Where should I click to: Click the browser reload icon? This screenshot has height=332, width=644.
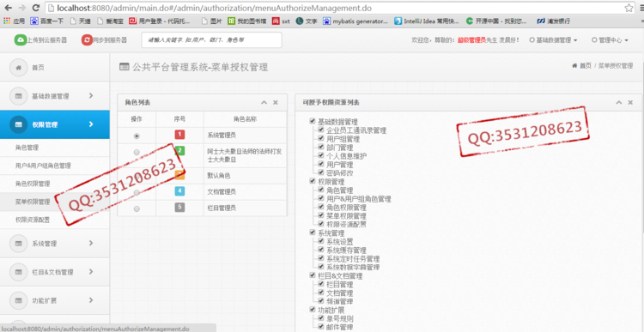coord(36,8)
